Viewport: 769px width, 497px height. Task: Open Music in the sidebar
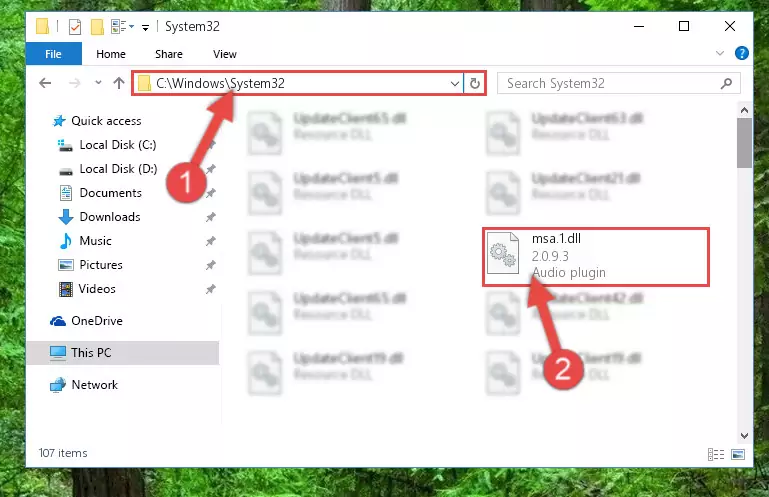click(96, 241)
